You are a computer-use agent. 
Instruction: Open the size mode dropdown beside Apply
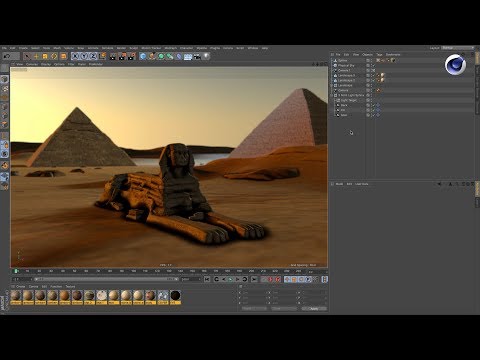[x=284, y=309]
